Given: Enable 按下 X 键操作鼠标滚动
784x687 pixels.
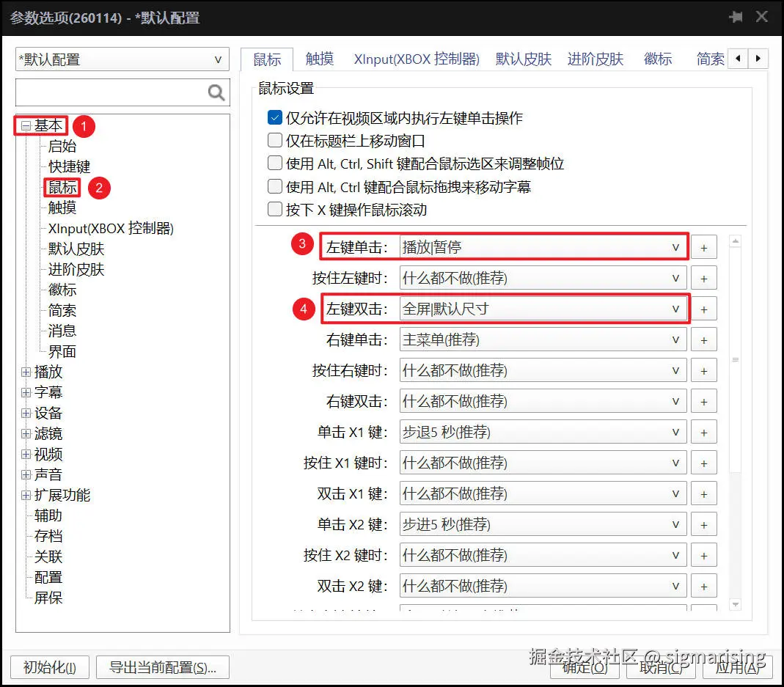Looking at the screenshot, I should pyautogui.click(x=274, y=209).
